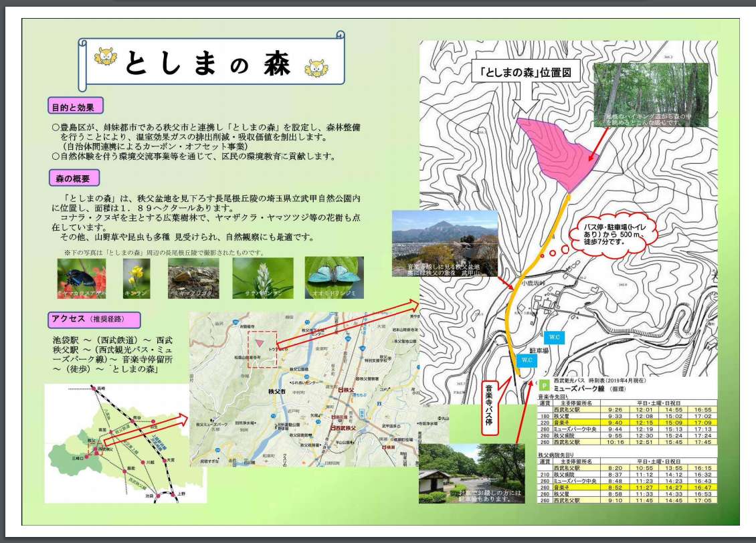The image size is (756, 543).
Task: Click the 森の概要 section heading
Action: 74,178
